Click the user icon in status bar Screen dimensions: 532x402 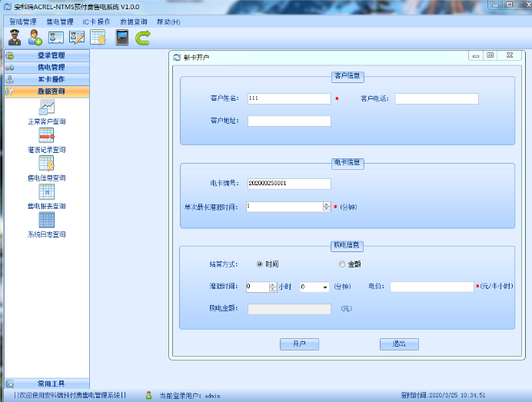point(148,395)
